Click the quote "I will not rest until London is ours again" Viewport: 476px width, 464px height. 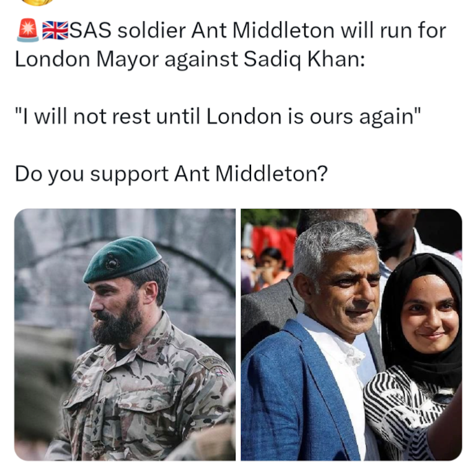pyautogui.click(x=218, y=117)
